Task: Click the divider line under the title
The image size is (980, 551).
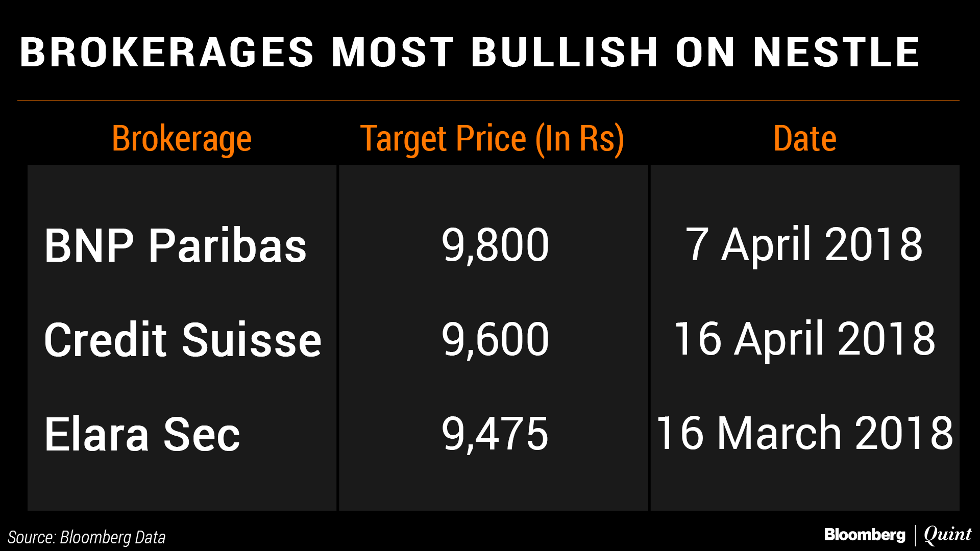Action: [488, 101]
